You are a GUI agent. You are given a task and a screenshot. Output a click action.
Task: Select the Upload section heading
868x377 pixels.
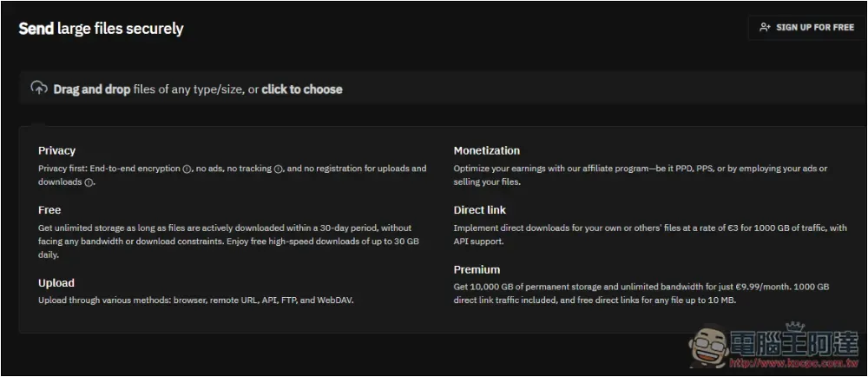pos(56,283)
